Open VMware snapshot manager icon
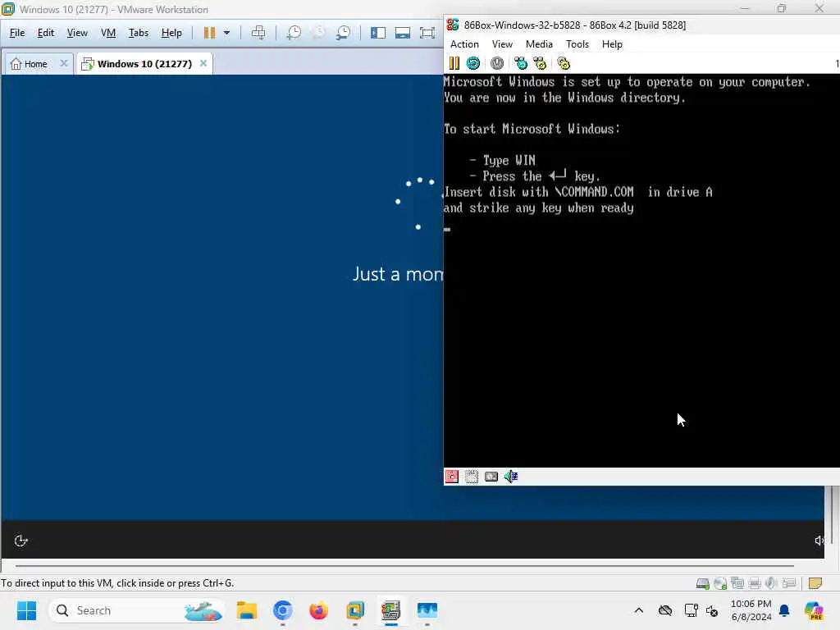 (343, 33)
